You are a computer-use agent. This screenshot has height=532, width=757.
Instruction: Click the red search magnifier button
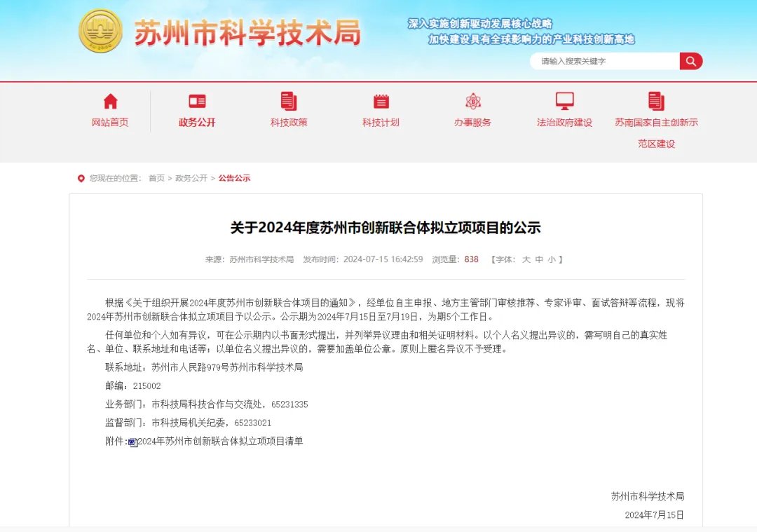pyautogui.click(x=691, y=61)
